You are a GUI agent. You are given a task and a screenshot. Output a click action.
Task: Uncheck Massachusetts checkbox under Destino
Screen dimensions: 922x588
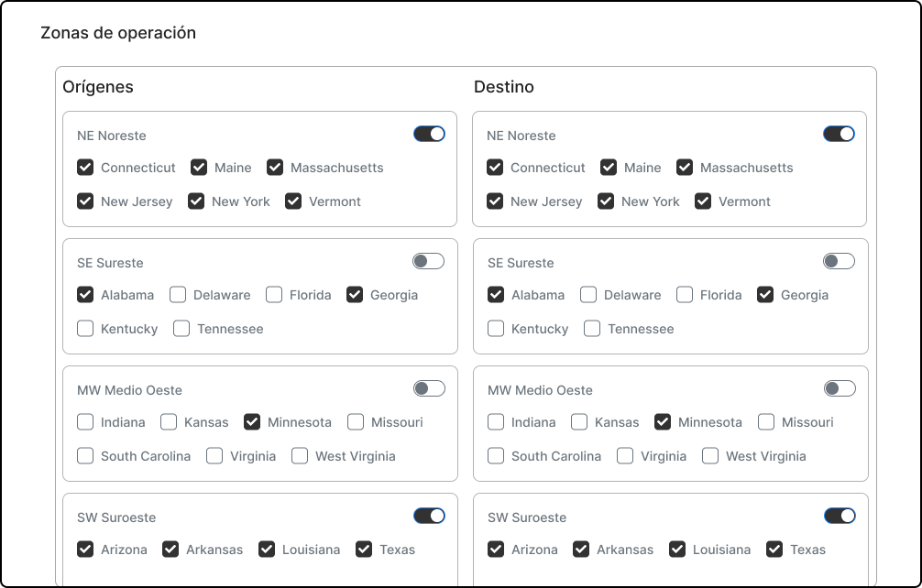(x=685, y=168)
